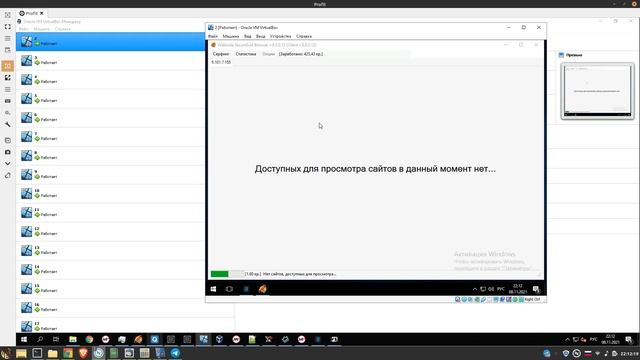This screenshot has width=640, height=360.
Task: Click active VirtualBox Manager taskbar icon
Action: pos(203,339)
